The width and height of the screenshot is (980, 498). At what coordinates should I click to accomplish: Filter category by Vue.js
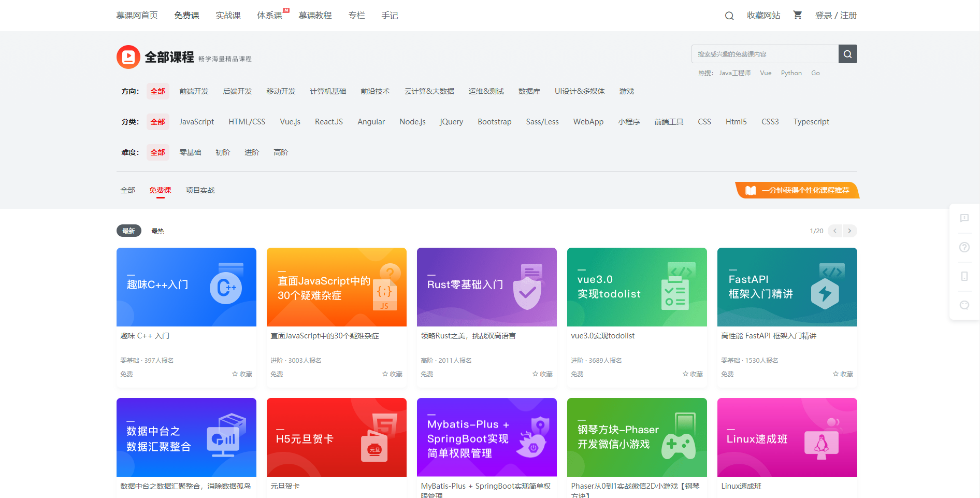[290, 122]
